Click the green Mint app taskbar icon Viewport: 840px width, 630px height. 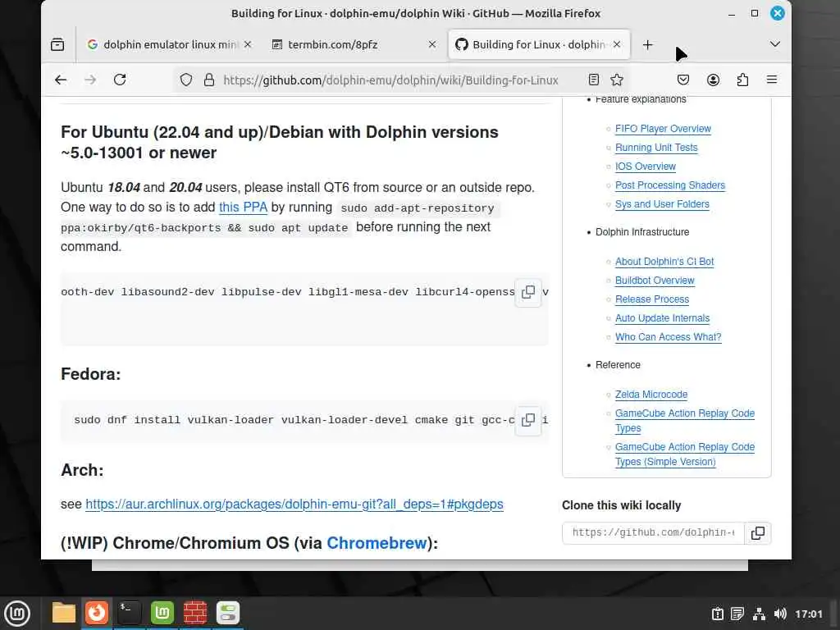(x=162, y=613)
